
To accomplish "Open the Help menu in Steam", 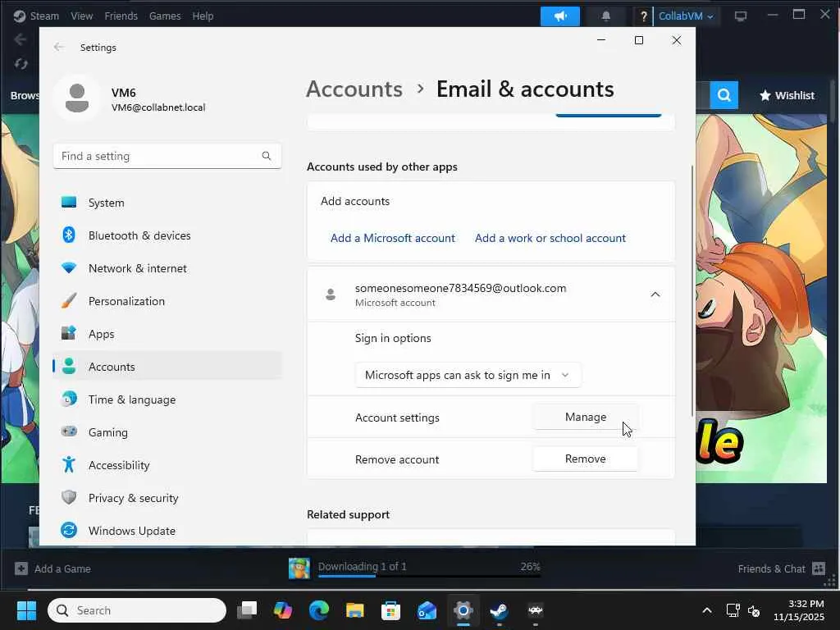I will [x=203, y=16].
